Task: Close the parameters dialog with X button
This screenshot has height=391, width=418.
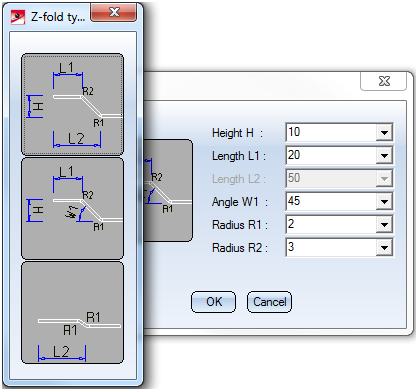Action: 384,81
